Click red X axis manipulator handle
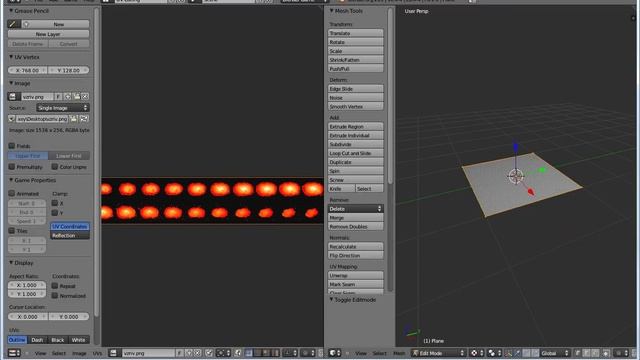640x360 pixels. point(531,192)
